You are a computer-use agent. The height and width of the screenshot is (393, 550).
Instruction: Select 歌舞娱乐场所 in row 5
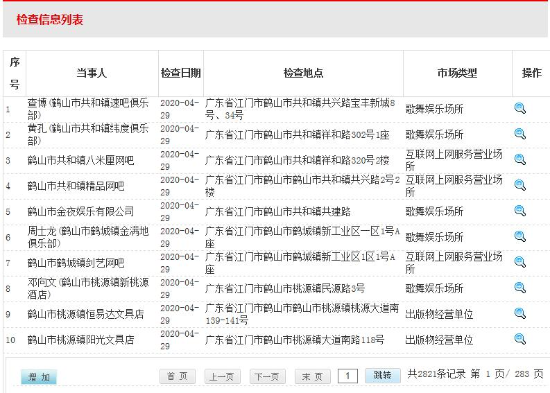point(434,212)
